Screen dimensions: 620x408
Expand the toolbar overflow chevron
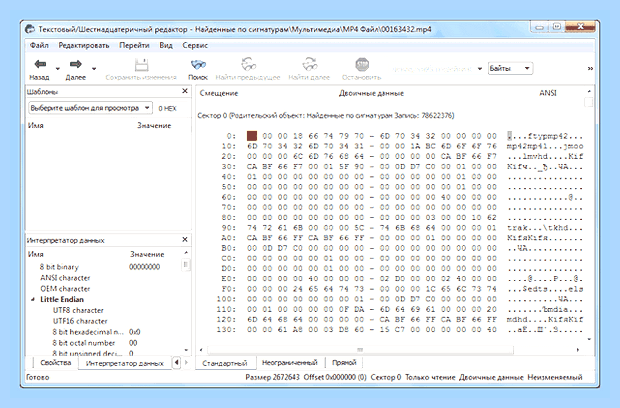point(590,69)
